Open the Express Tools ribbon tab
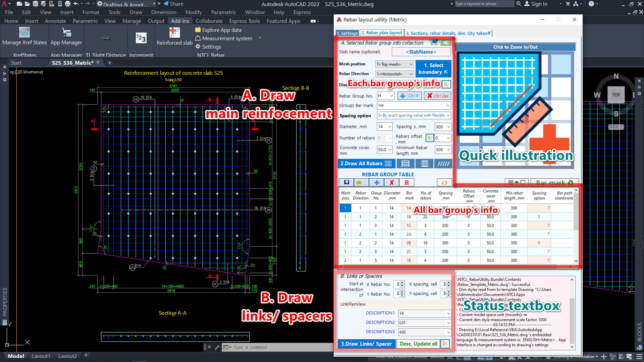 tap(245, 21)
